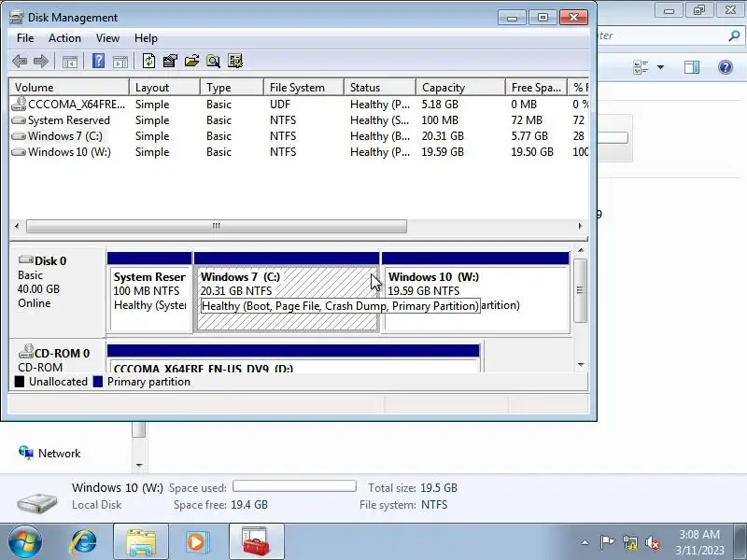This screenshot has height=560, width=747.
Task: Open Explorer help question mark icon
Action: tap(726, 67)
